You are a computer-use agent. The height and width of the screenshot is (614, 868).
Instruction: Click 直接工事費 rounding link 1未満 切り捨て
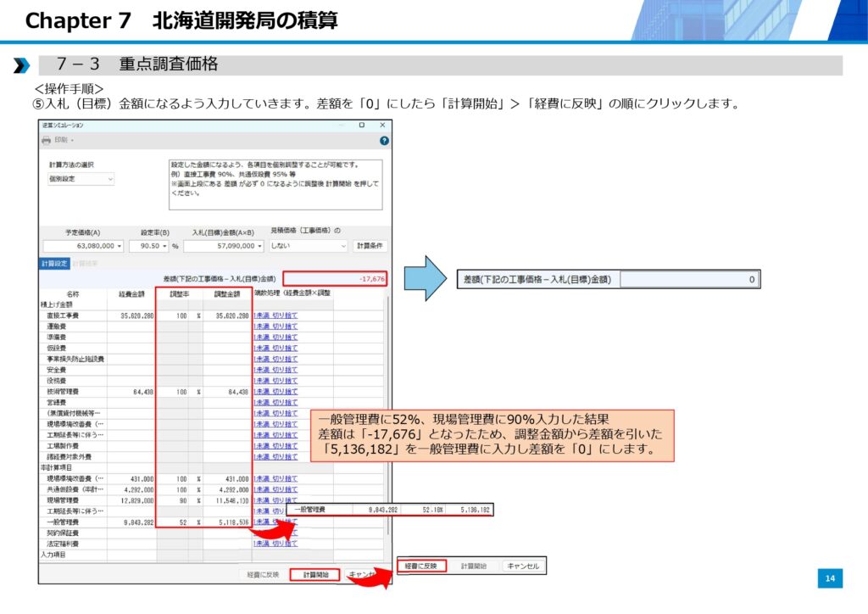point(275,315)
